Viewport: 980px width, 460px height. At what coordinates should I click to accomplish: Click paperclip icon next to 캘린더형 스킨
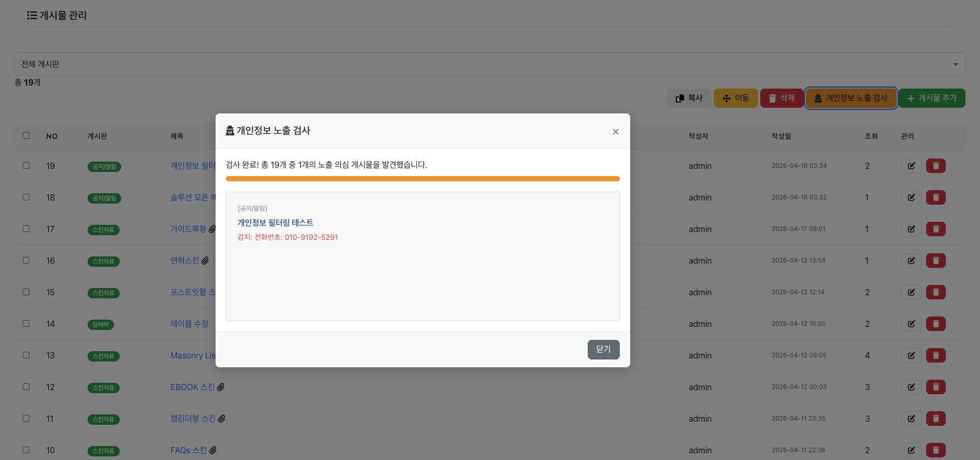[222, 419]
